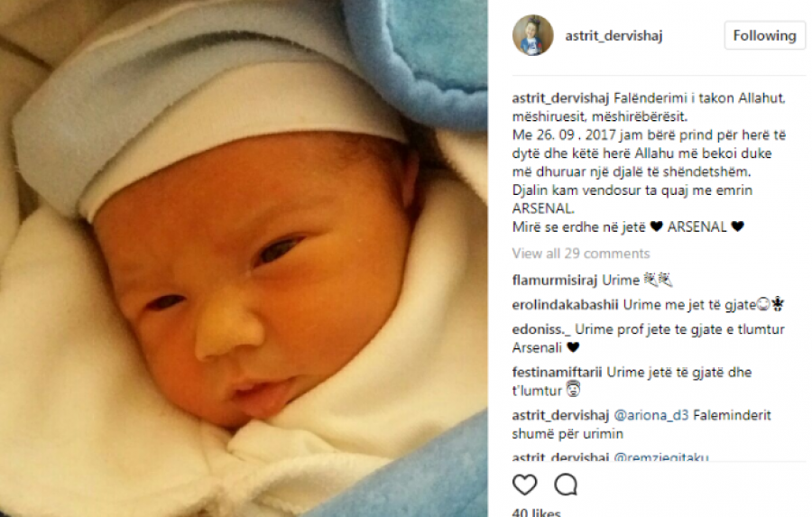Click the @remziegitaku mention
This screenshot has width=812, height=517.
click(x=661, y=457)
